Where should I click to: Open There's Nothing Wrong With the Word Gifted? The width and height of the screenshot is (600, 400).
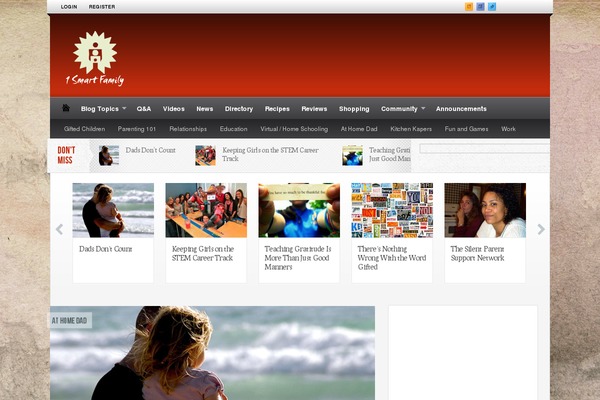point(392,258)
